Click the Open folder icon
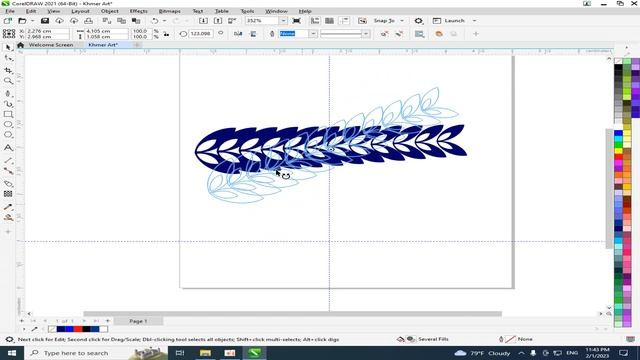The image size is (640, 360). point(22,21)
